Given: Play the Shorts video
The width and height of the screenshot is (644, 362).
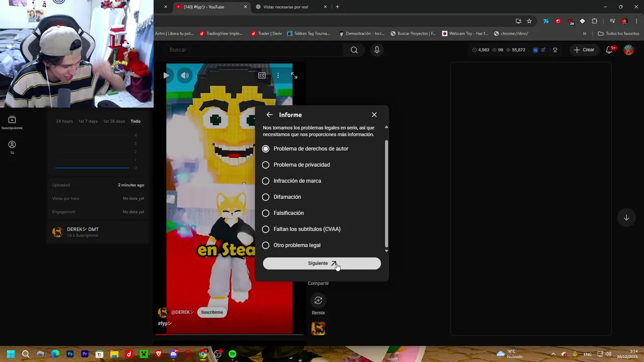Looking at the screenshot, I should pos(166,75).
